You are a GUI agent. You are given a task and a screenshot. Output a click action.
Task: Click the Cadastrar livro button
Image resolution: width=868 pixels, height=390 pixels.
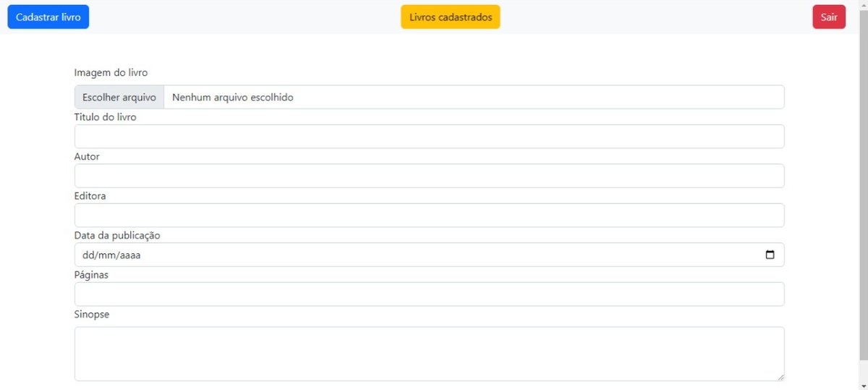tap(48, 17)
